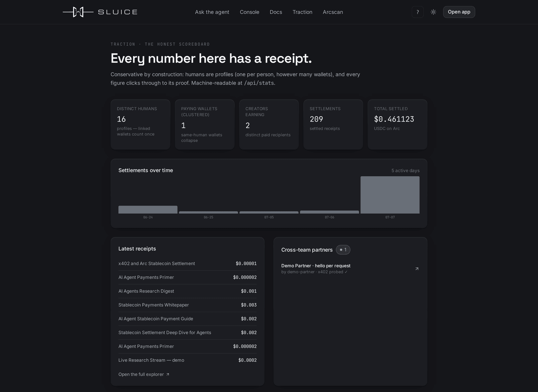
Task: Click the $0.00001 receipt amount
Action: [246, 264]
